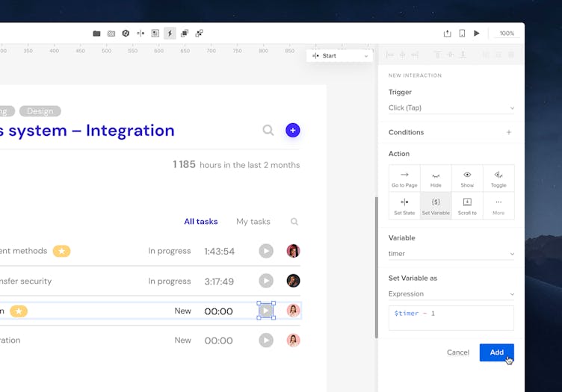Click the states icon in the top toolbar
This screenshot has height=392, width=562.
[x=140, y=34]
